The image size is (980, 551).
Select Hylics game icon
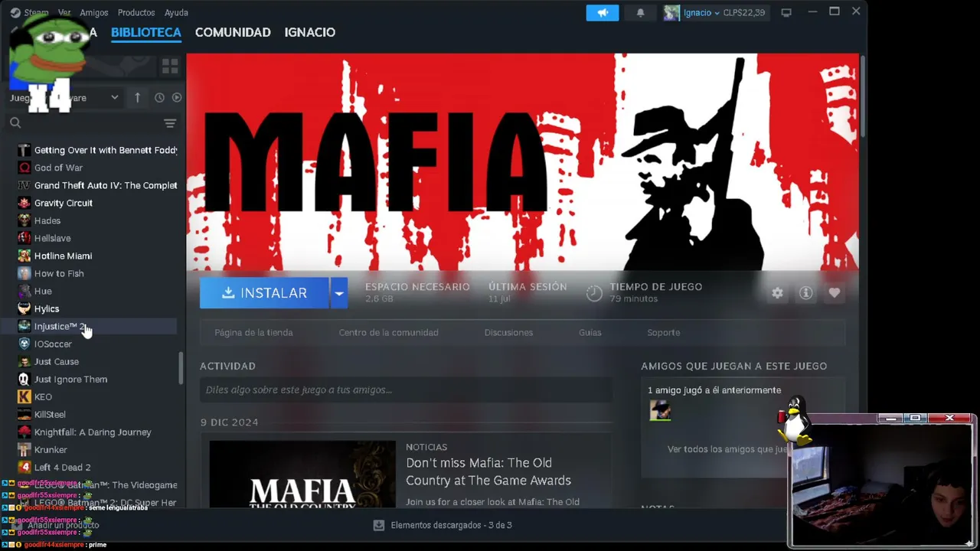[x=24, y=308]
